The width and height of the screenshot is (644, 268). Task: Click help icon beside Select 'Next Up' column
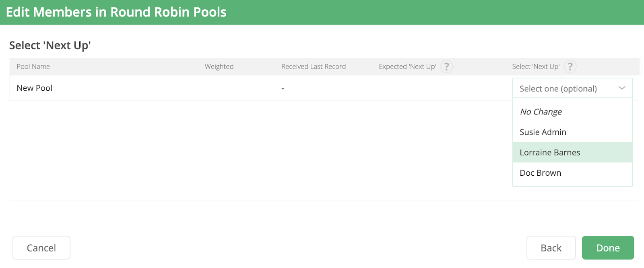tap(570, 66)
